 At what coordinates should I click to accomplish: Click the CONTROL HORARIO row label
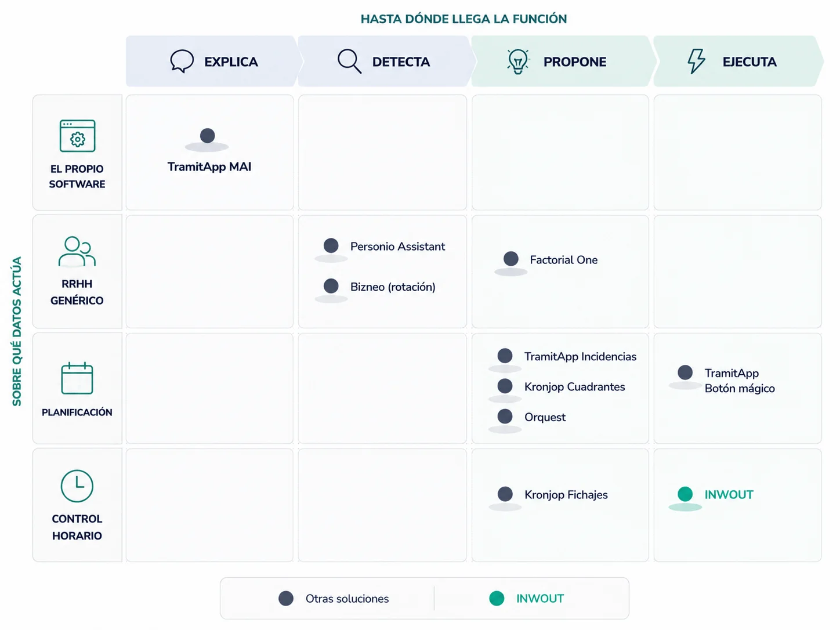(x=77, y=527)
